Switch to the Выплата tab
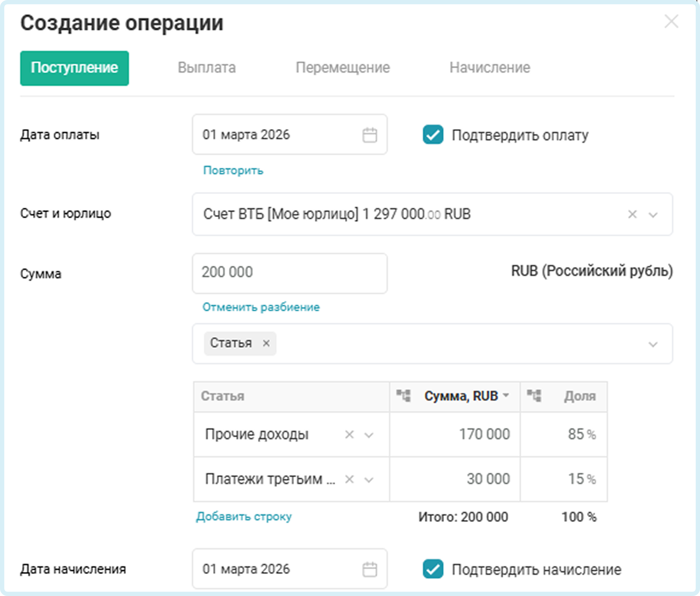 [x=207, y=68]
